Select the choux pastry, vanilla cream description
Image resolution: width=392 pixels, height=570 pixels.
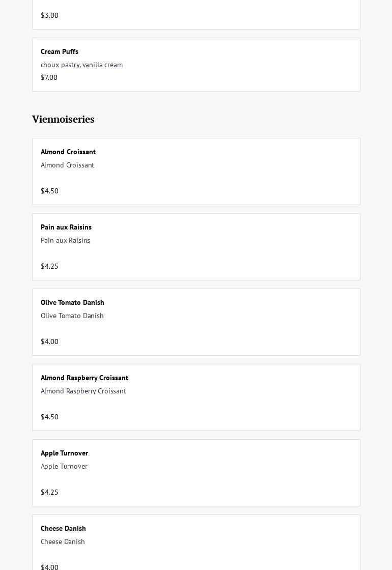pyautogui.click(x=81, y=65)
